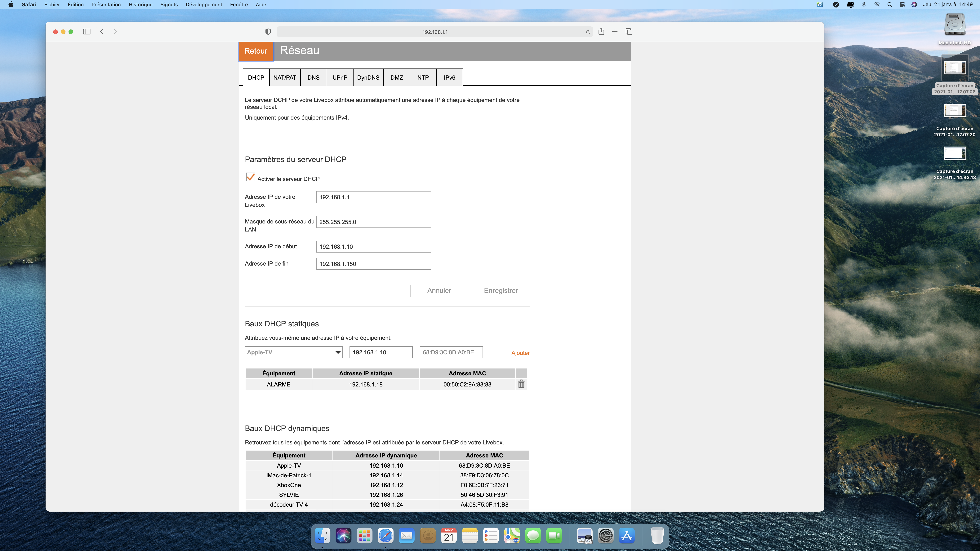Open Messages from the Dock
Image resolution: width=980 pixels, height=551 pixels.
[533, 536]
